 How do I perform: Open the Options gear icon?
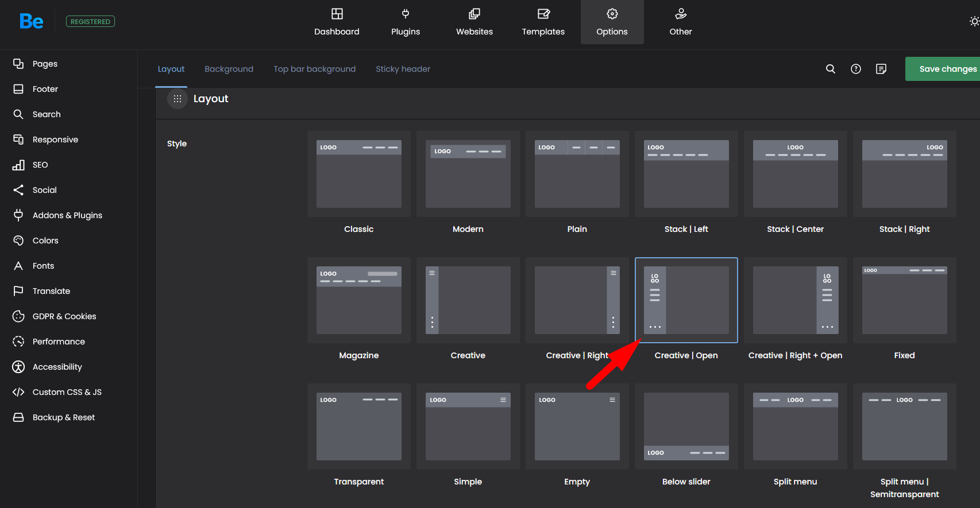(x=612, y=14)
